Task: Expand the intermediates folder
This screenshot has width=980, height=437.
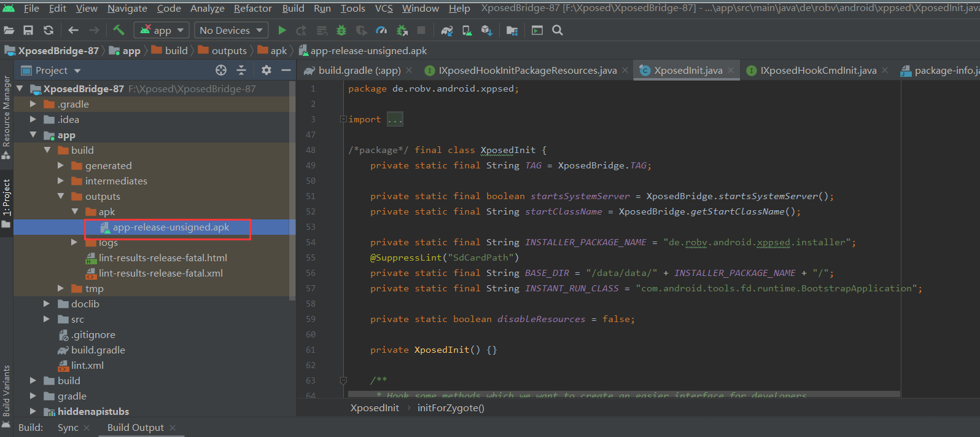Action: (x=61, y=181)
